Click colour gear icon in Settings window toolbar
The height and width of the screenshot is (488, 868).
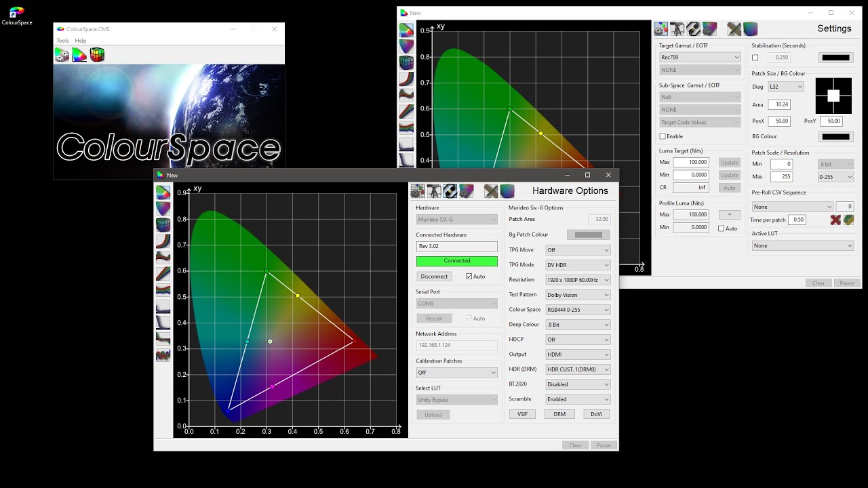(709, 29)
